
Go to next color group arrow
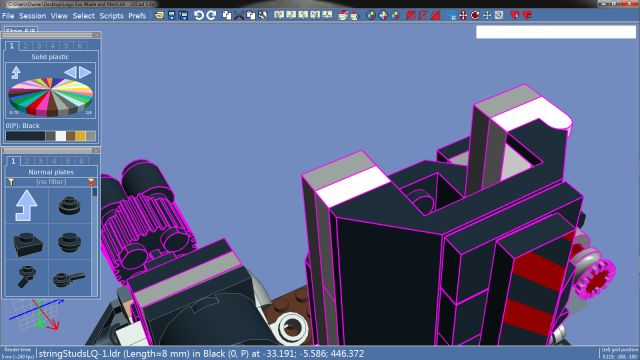85,72
